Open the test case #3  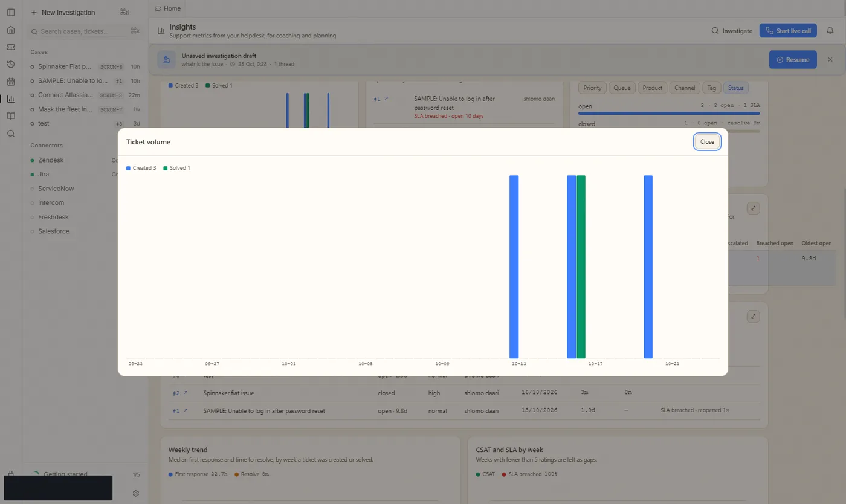tap(85, 123)
